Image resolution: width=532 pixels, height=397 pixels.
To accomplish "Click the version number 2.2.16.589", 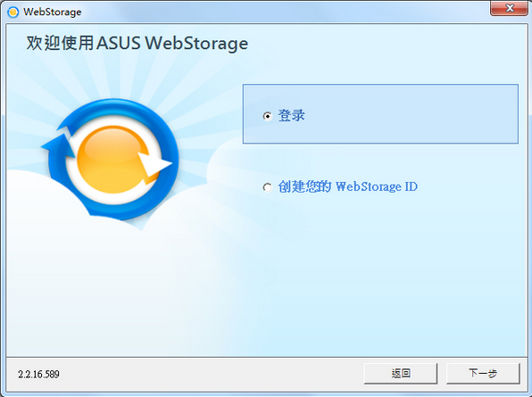I will pyautogui.click(x=38, y=375).
